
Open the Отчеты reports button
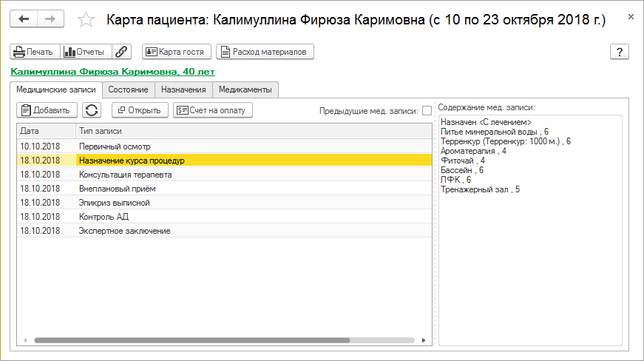(x=85, y=52)
